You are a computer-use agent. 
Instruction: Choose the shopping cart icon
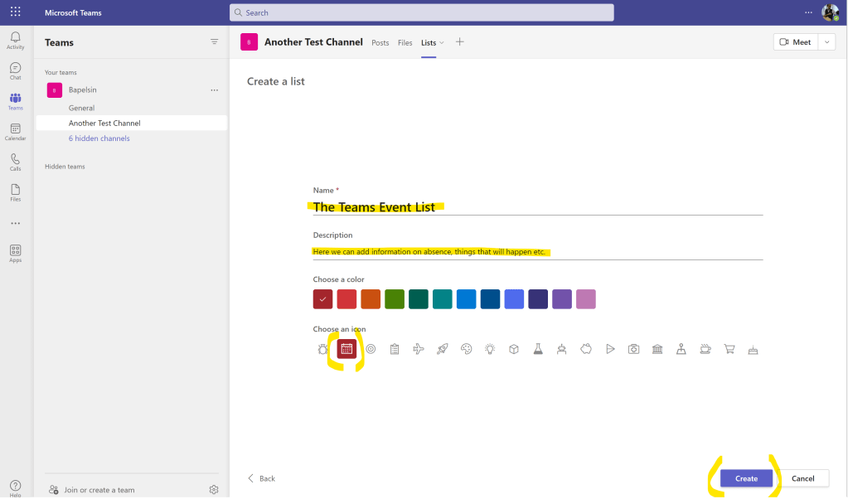click(729, 349)
